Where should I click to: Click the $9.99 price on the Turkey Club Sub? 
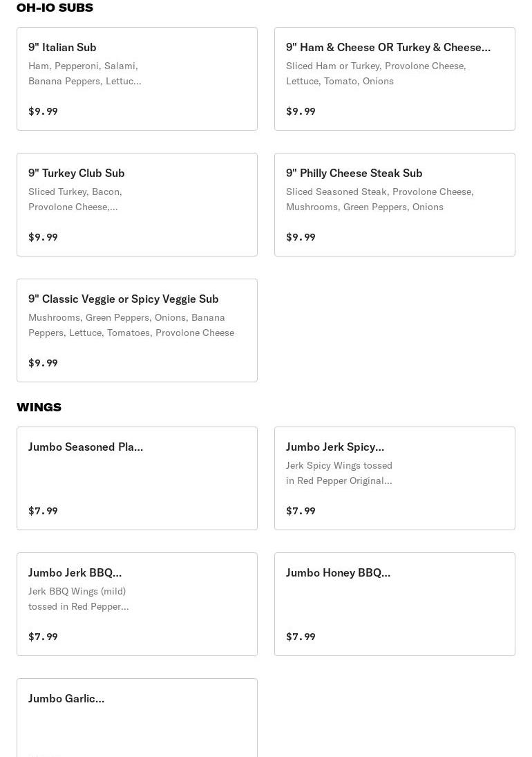(43, 237)
